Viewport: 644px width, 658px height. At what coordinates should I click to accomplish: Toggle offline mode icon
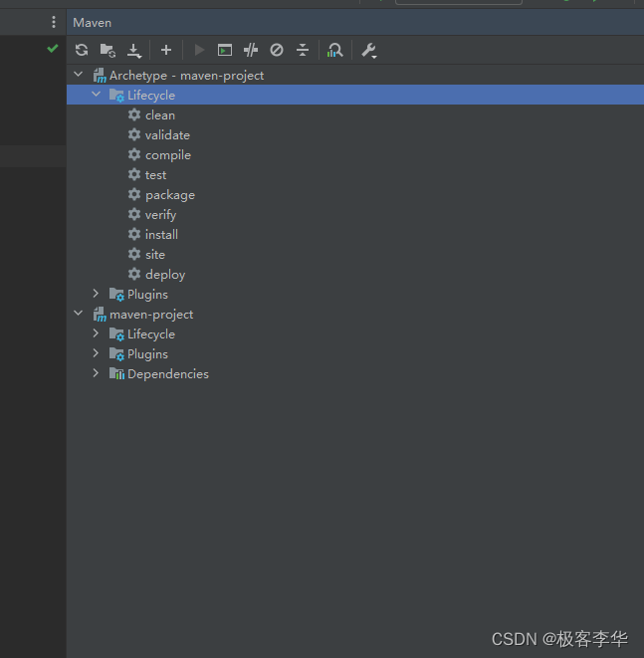tap(251, 51)
